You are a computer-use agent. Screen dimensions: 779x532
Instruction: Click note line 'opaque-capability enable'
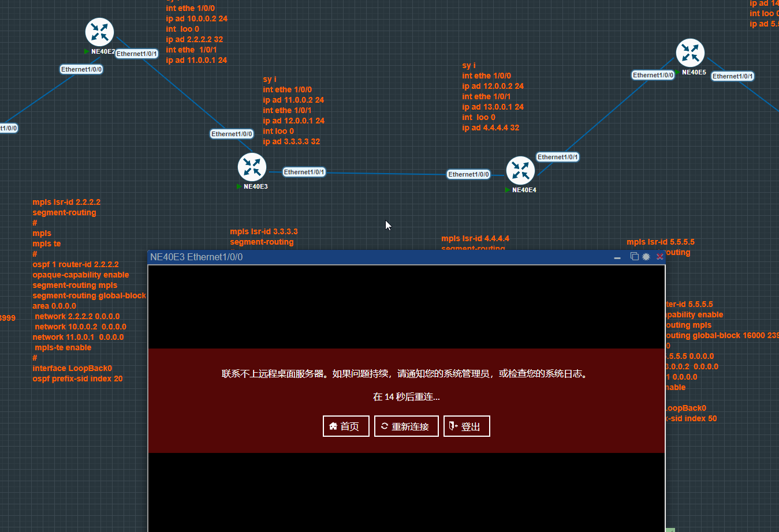(81, 275)
